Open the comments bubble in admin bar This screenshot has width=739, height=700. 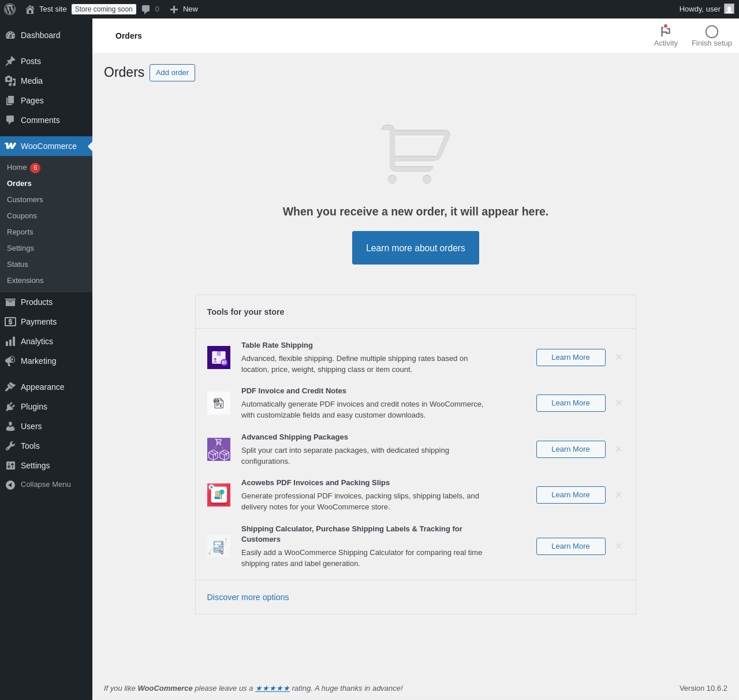[x=147, y=9]
